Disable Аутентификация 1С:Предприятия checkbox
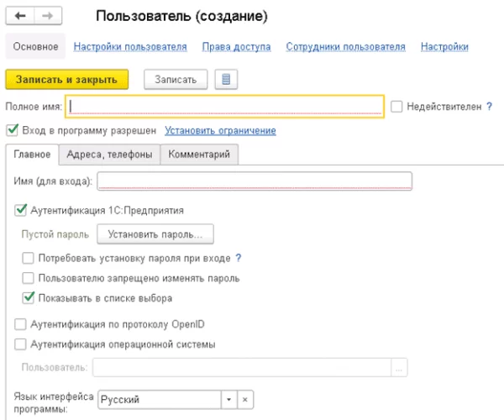Image resolution: width=504 pixels, height=420 pixels. pyautogui.click(x=20, y=210)
